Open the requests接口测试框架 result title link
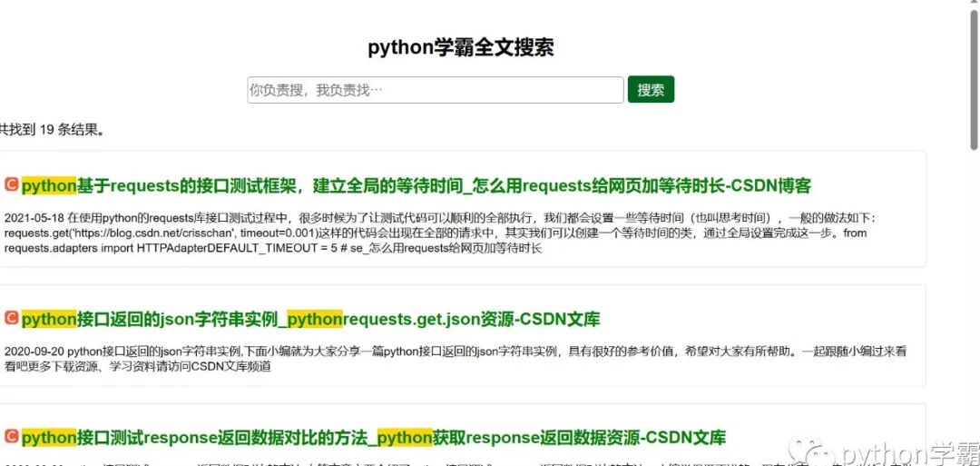 click(x=416, y=186)
